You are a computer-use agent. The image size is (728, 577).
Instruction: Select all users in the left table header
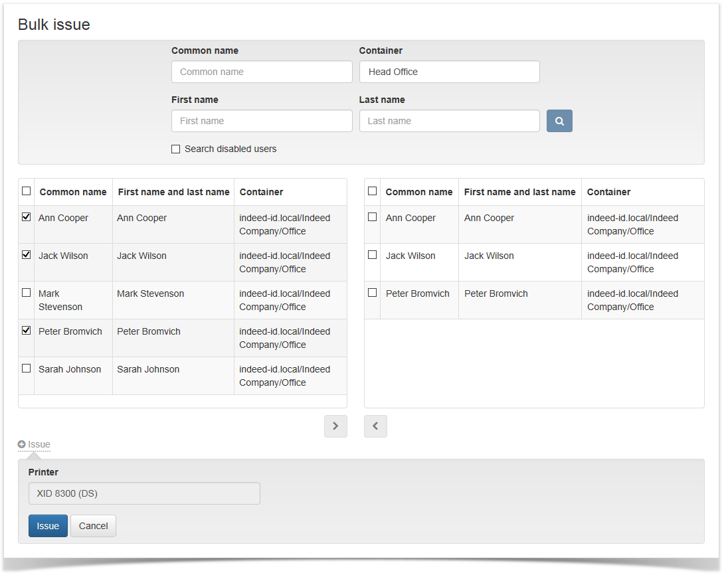point(26,191)
